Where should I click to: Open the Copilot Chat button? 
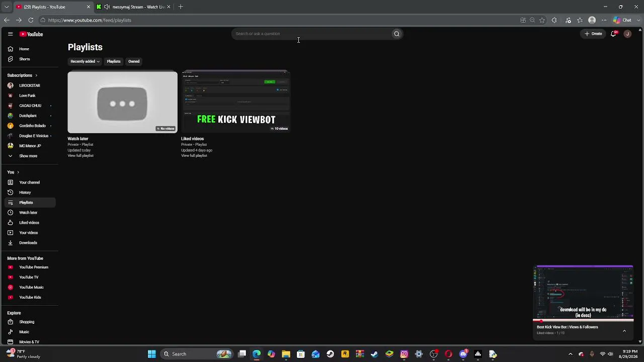tap(622, 20)
